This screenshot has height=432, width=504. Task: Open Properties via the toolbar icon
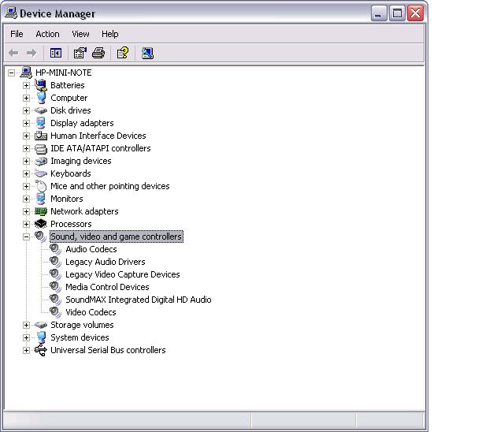[x=80, y=53]
